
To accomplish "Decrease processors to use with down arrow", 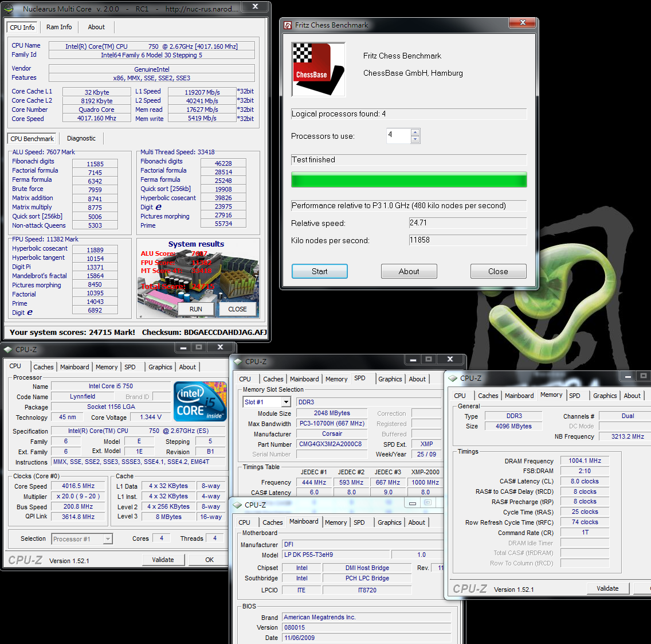I will (x=415, y=140).
